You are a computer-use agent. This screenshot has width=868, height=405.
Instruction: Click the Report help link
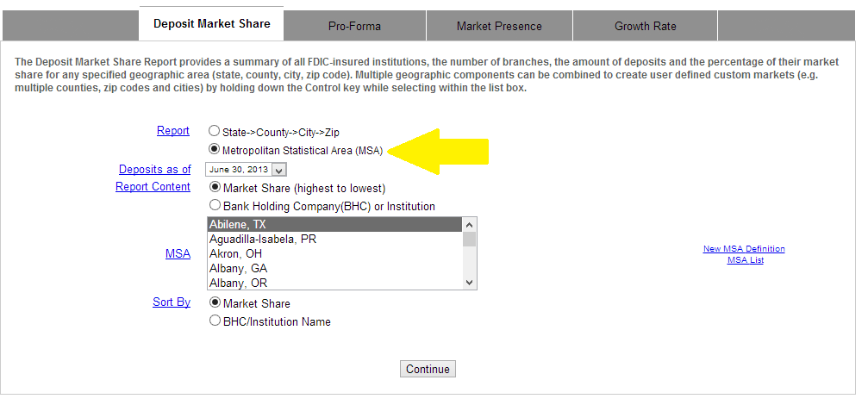(x=172, y=131)
